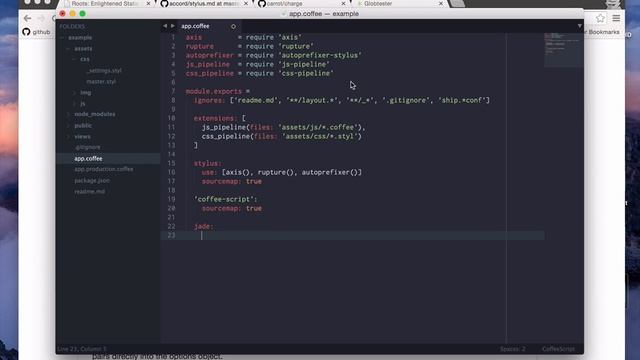Close the carrot/charge tab
Screen dimensions: 640x360
(343, 4)
